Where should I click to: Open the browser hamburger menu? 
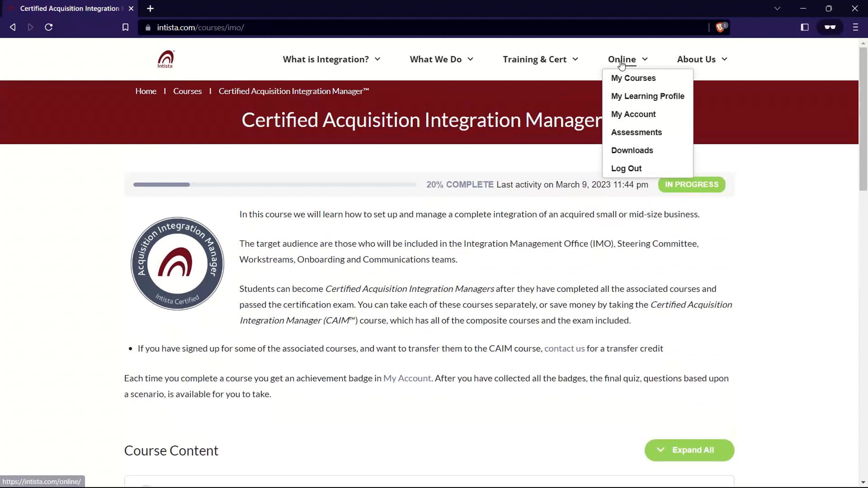point(855,27)
